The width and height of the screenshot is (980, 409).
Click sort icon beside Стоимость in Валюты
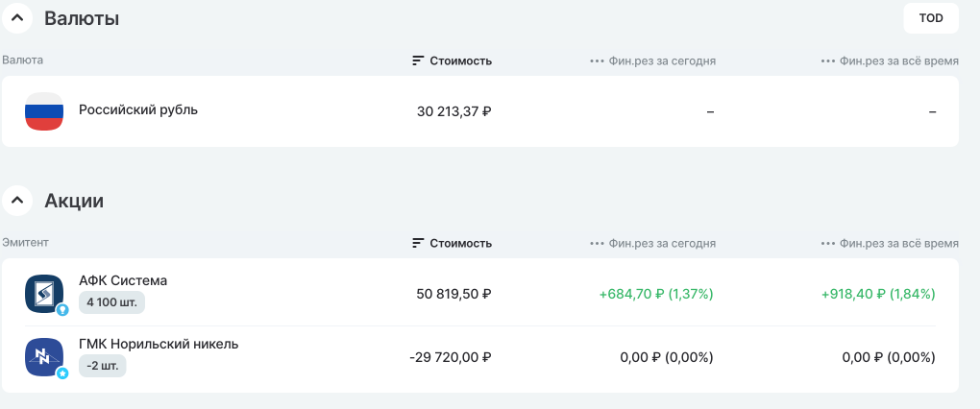coord(418,60)
